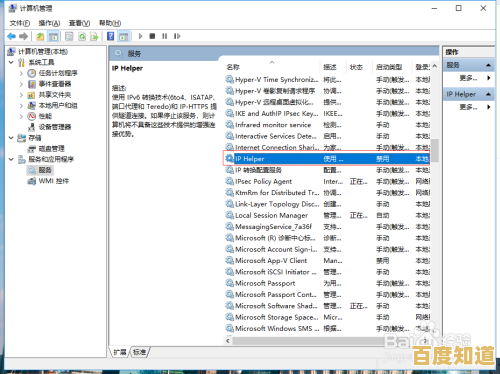Screen dimensions: 500x374
Task: Expand the 任务计划程序 tree node
Action: coord(21,73)
